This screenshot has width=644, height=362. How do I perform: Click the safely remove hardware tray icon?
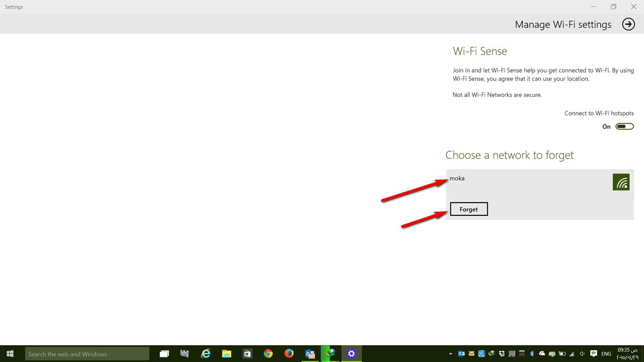point(552,354)
